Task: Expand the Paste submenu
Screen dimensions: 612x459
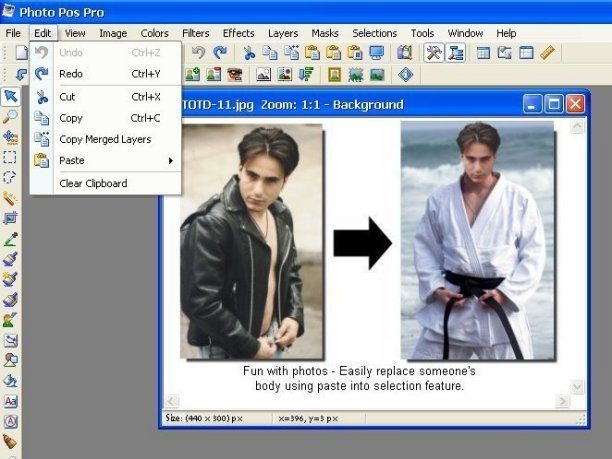Action: point(105,160)
